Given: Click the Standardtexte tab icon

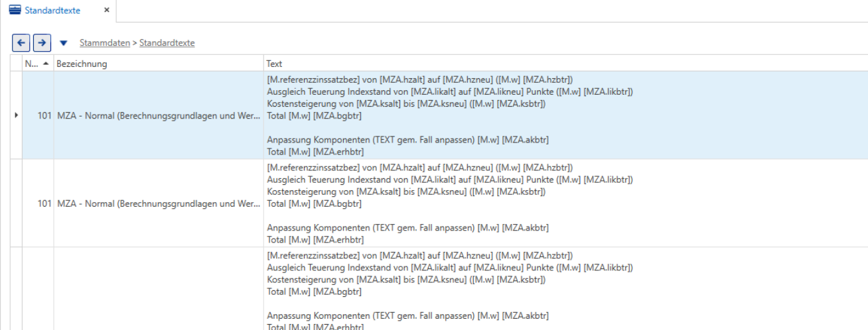Looking at the screenshot, I should click(15, 10).
